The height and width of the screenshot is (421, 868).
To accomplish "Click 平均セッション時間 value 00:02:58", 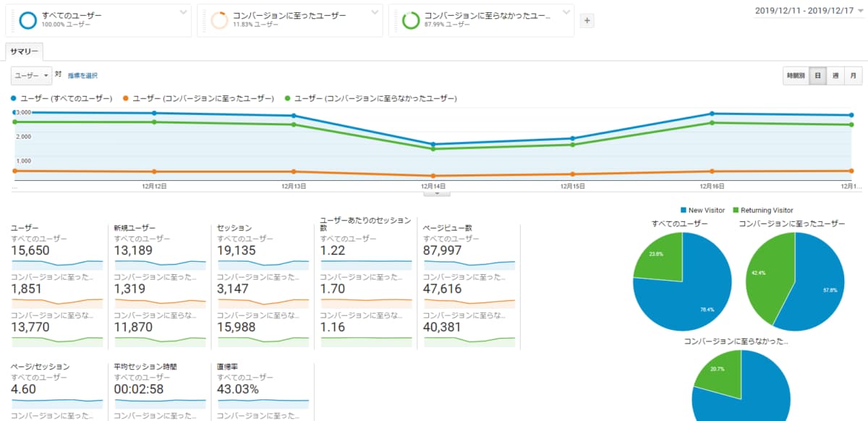I will pos(137,389).
